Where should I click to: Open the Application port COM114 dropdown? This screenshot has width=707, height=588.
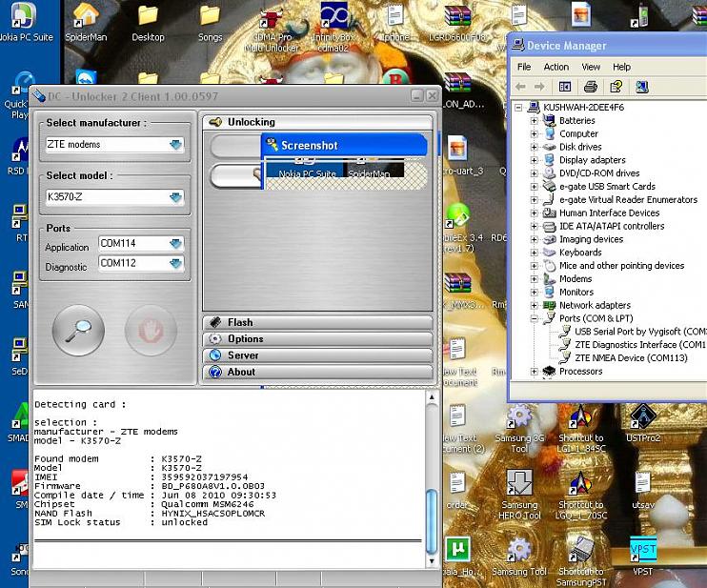point(175,244)
